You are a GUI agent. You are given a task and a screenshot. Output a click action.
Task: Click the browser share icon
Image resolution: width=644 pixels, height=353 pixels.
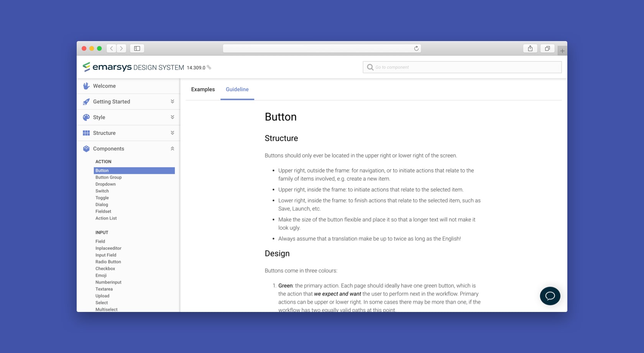[530, 48]
